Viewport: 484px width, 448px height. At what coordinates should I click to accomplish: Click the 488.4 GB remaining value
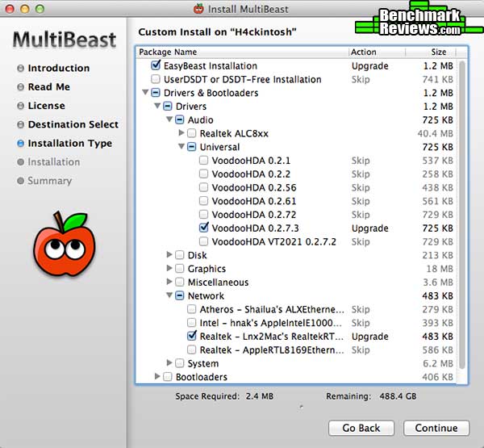tap(398, 396)
